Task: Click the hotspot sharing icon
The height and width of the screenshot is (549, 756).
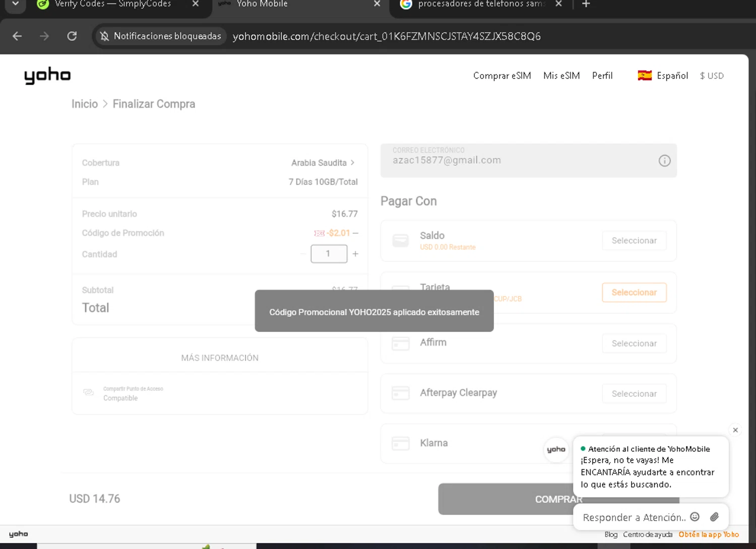Action: click(89, 392)
